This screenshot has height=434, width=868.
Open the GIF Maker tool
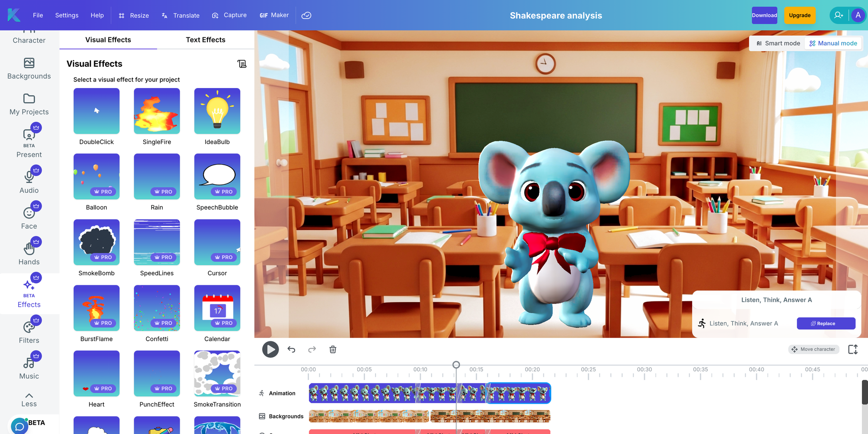(x=274, y=15)
